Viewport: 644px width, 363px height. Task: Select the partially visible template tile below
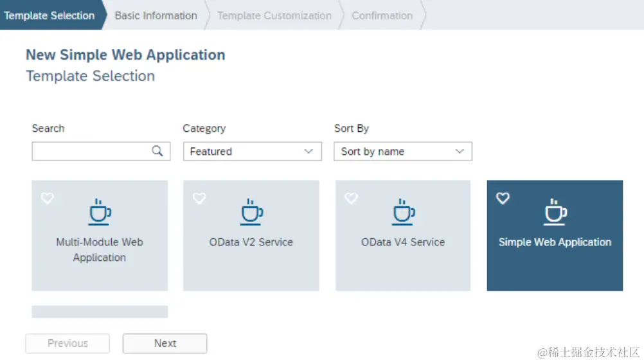pyautogui.click(x=100, y=312)
